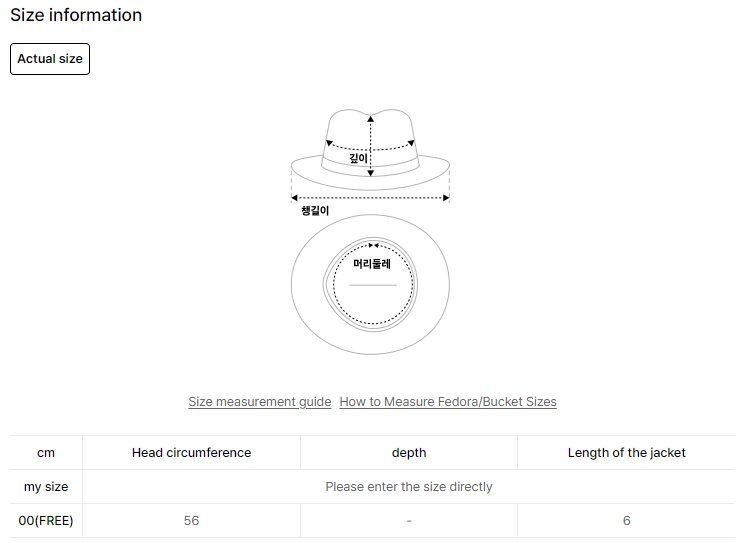Click the 깊이 depth label on the hat
The height and width of the screenshot is (543, 740).
coord(358,158)
